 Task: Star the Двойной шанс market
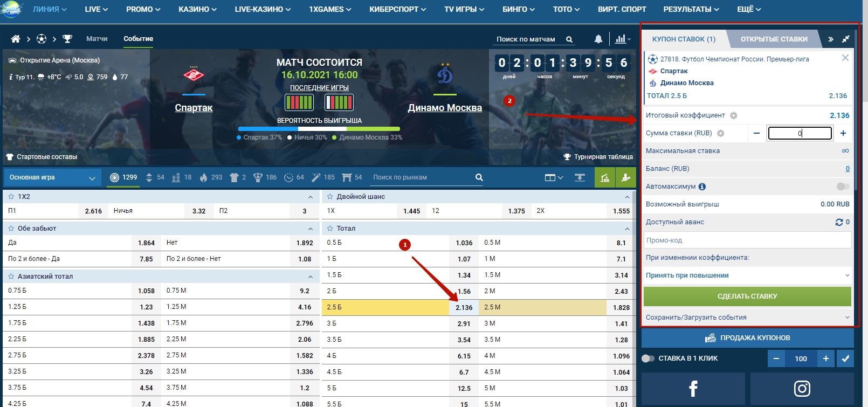tap(330, 197)
